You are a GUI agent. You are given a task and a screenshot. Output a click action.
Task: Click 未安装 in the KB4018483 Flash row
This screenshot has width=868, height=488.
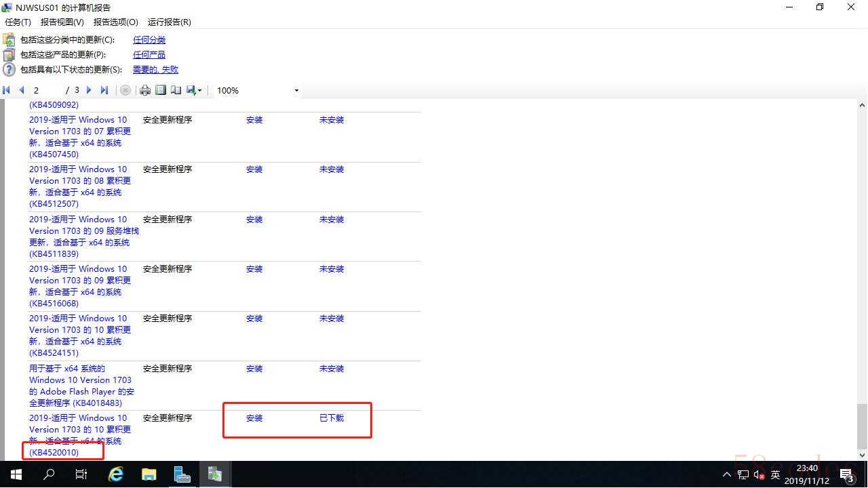coord(332,369)
